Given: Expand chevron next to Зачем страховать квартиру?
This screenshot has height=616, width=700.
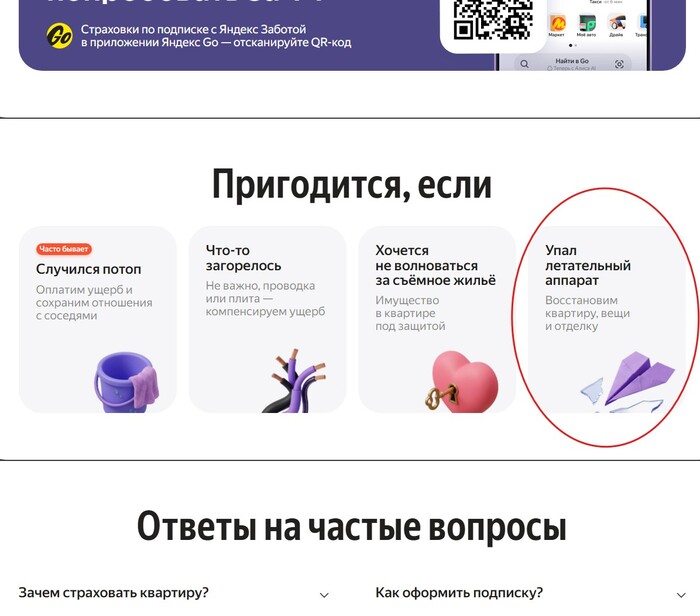Looking at the screenshot, I should click(325, 595).
